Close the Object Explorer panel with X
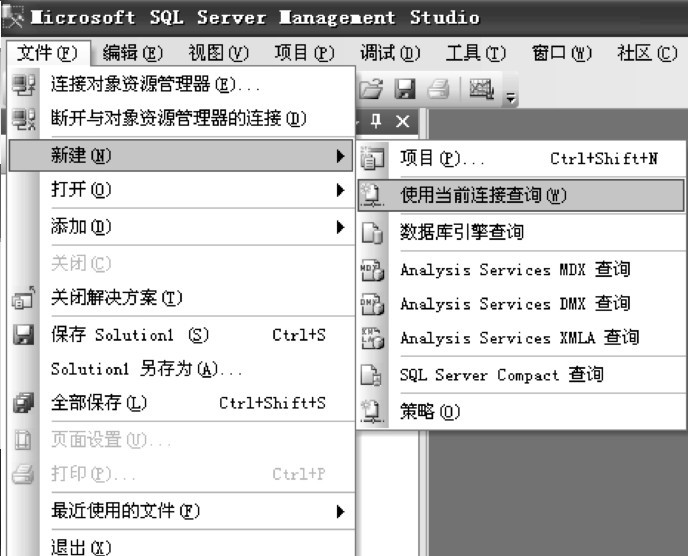This screenshot has width=688, height=556. 402,121
